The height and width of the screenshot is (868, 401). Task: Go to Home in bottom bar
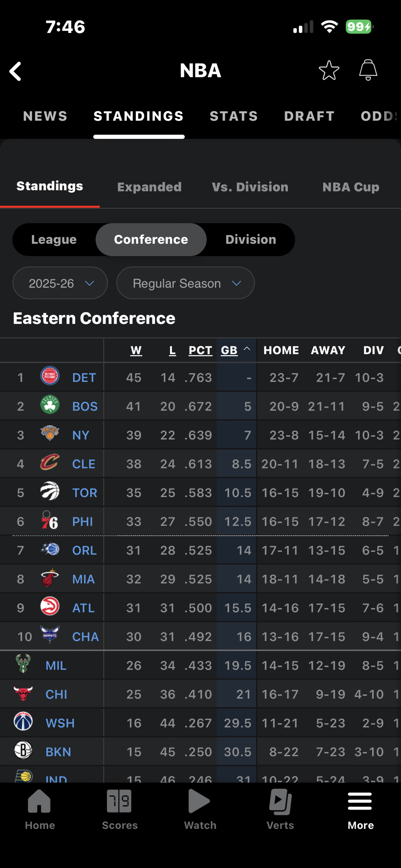click(x=39, y=809)
